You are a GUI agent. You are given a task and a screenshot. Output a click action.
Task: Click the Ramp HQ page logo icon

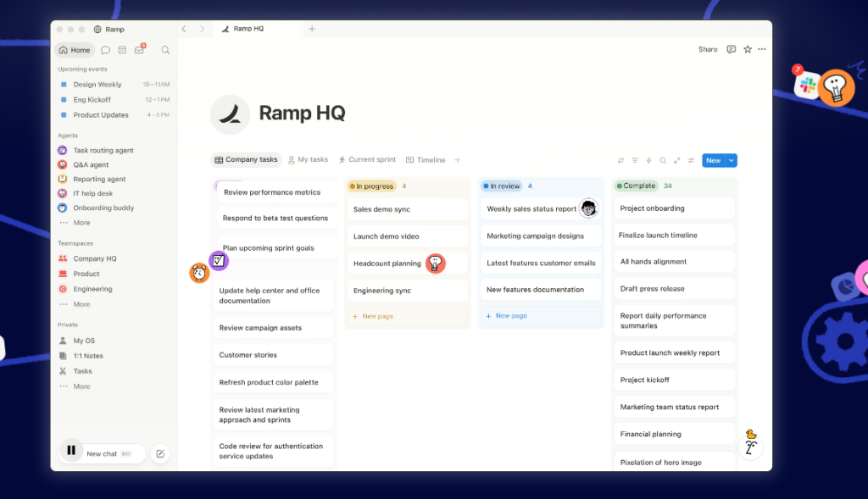point(230,114)
